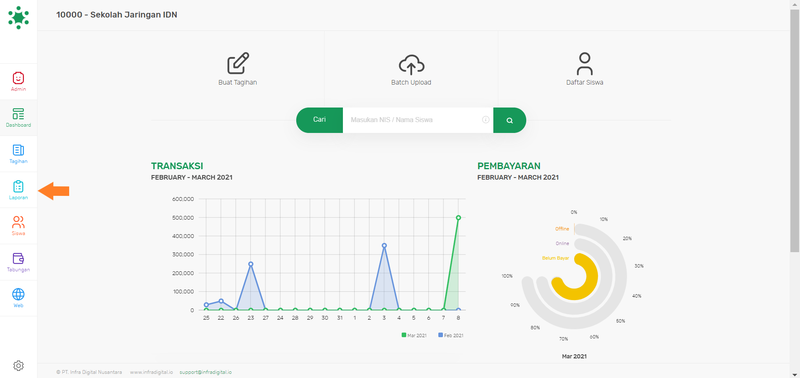800x378 pixels.
Task: Click the 10000 - Sekolah Jaringan IDN title
Action: click(x=117, y=15)
